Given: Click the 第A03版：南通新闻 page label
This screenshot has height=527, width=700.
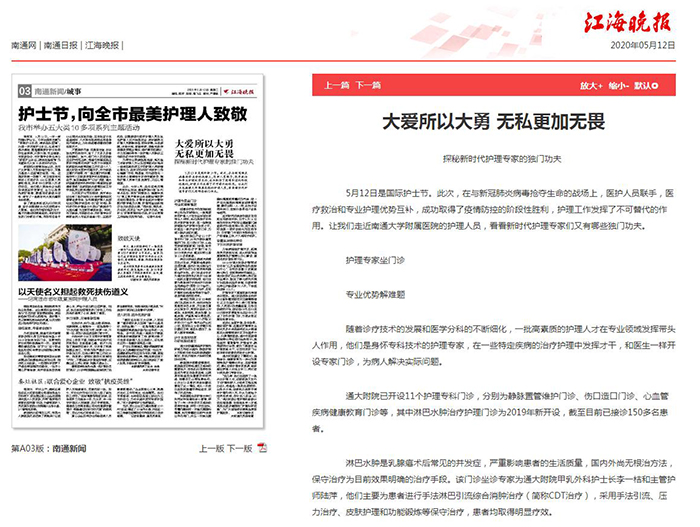Looking at the screenshot, I should (49, 447).
